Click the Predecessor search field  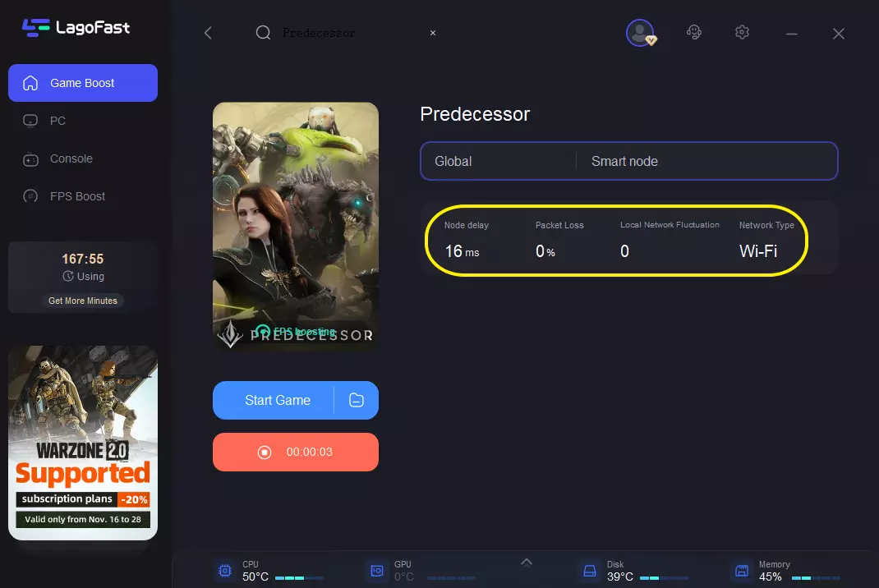pyautogui.click(x=347, y=33)
